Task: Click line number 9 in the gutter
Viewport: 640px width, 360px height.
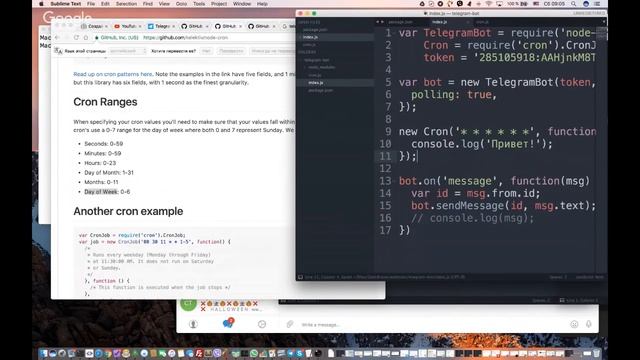Action: click(x=388, y=131)
